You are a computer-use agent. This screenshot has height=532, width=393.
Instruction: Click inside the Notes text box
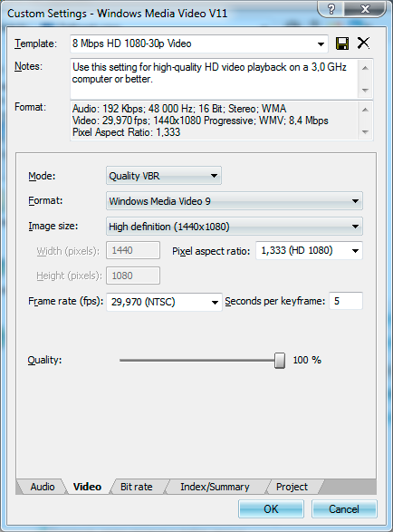[214, 79]
